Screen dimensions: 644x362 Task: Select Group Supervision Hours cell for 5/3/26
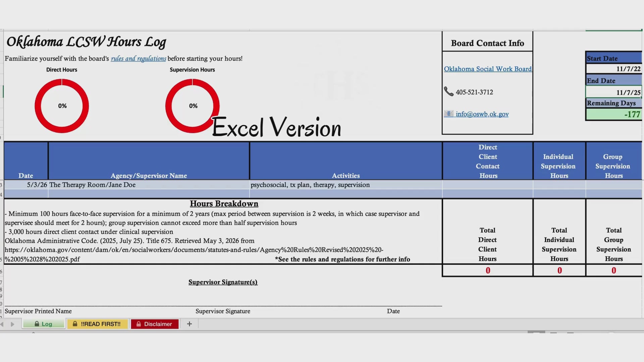[614, 185]
